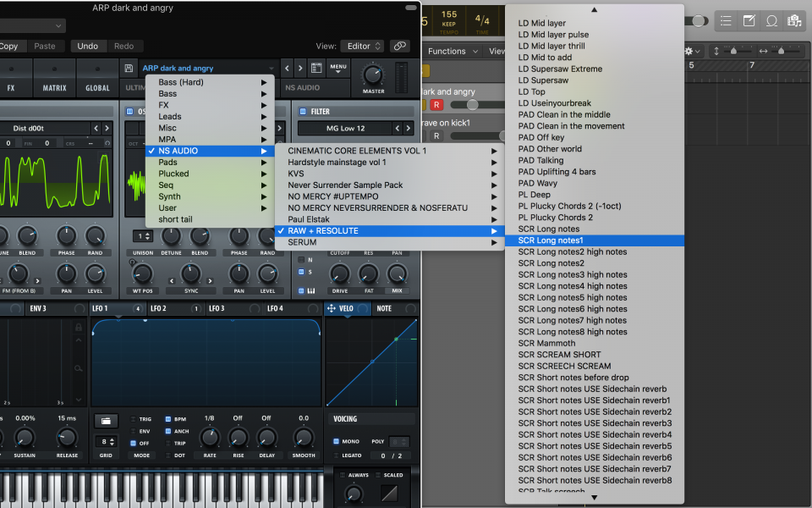The height and width of the screenshot is (508, 812).
Task: Switch to the LFO 2 tab
Action: pos(176,308)
